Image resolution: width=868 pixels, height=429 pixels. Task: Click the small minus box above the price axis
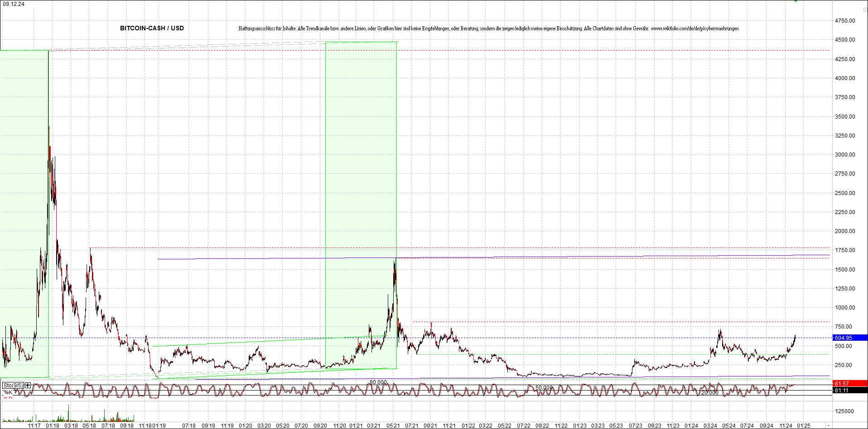tap(865, 10)
